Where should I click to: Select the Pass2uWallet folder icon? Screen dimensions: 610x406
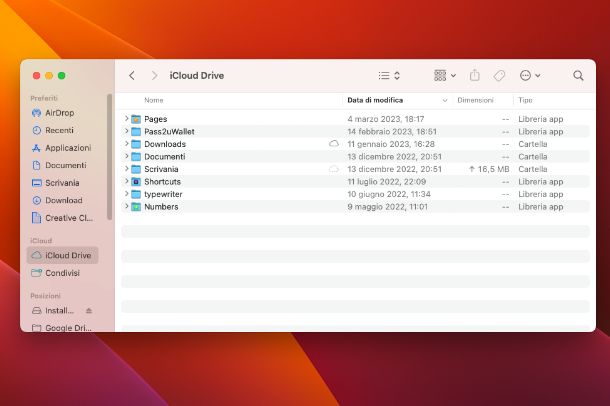pos(136,131)
